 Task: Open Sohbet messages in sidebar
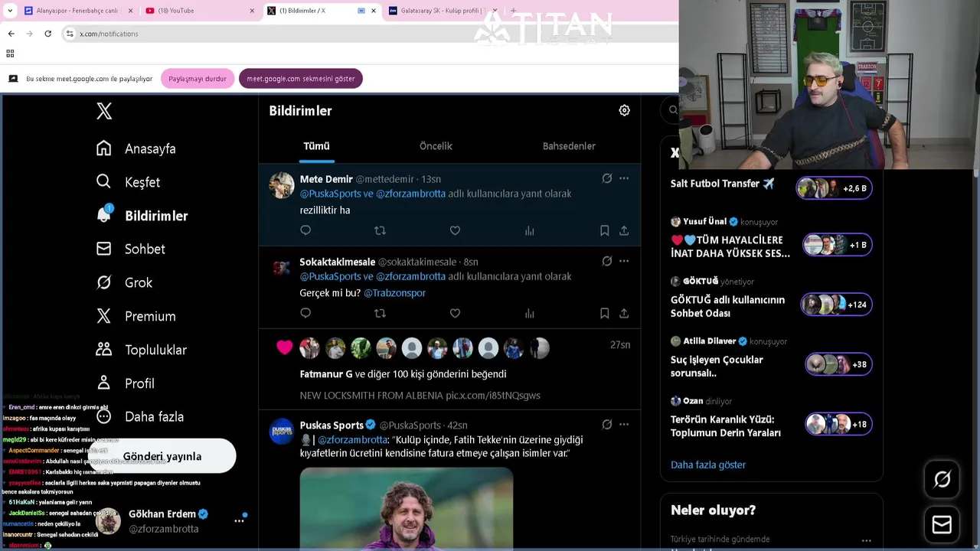pos(130,249)
